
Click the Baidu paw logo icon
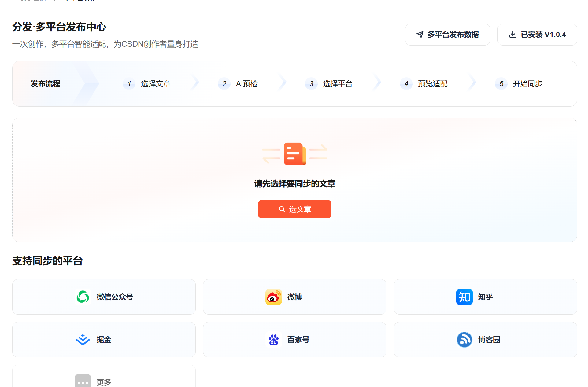273,340
